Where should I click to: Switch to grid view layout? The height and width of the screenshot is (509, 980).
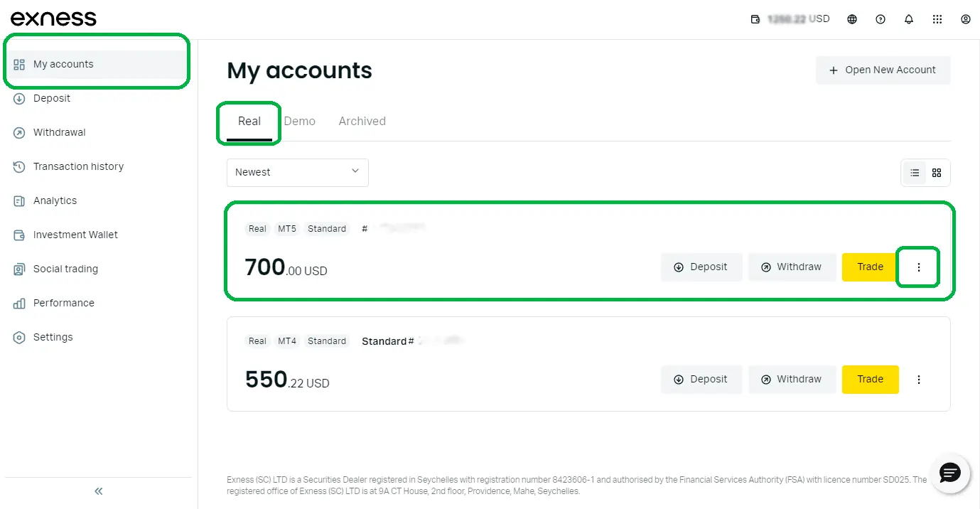937,173
